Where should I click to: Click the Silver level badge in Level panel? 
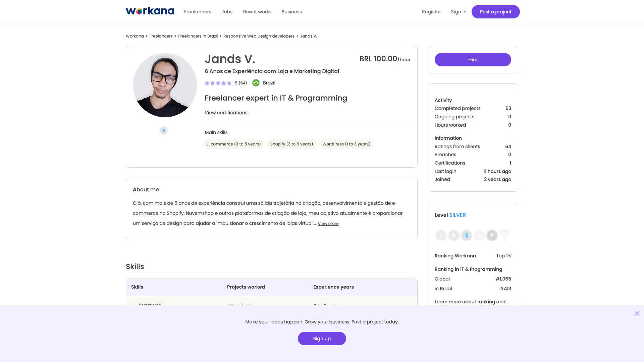point(466,235)
